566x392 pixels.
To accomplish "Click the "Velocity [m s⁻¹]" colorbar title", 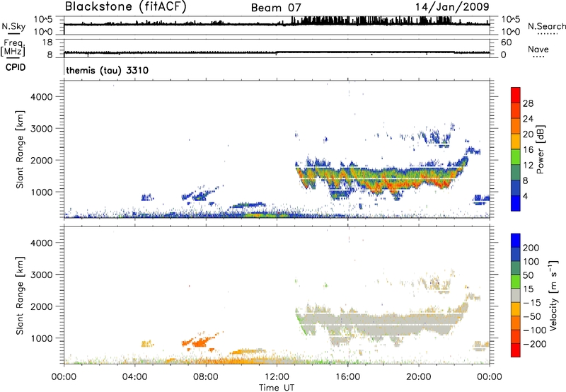I will point(554,295).
